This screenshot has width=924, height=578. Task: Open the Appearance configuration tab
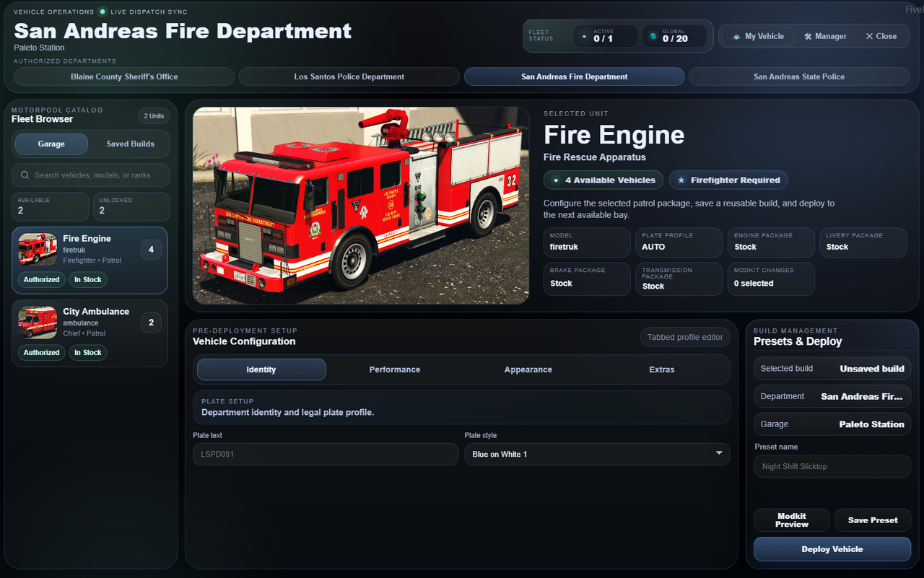[x=528, y=369]
